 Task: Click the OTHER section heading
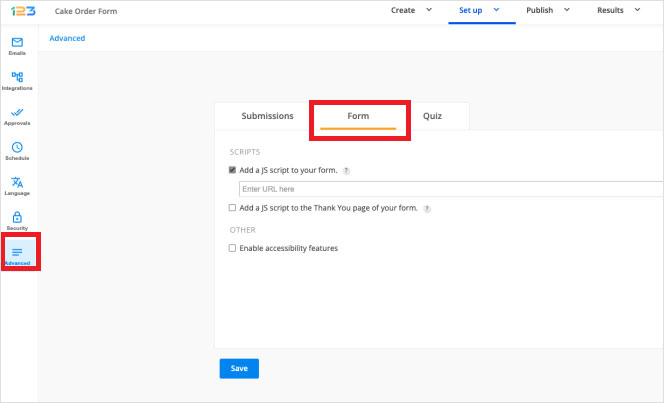243,230
